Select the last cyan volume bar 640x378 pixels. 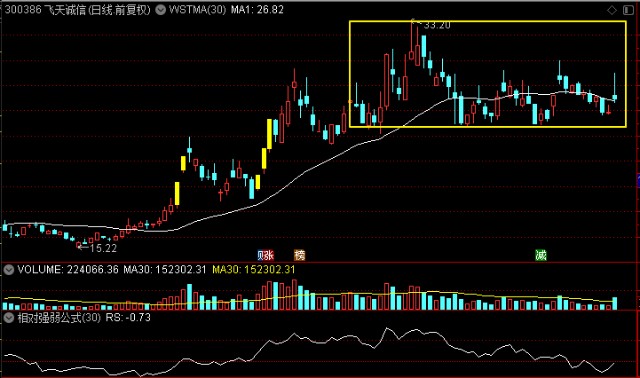tap(615, 303)
